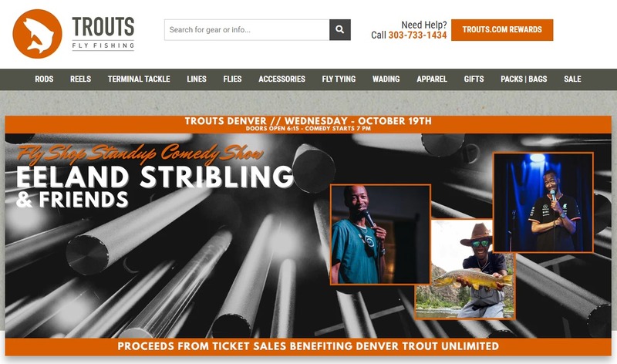Open the Gifts menu item
Screen dimensions: 617x364
point(474,79)
